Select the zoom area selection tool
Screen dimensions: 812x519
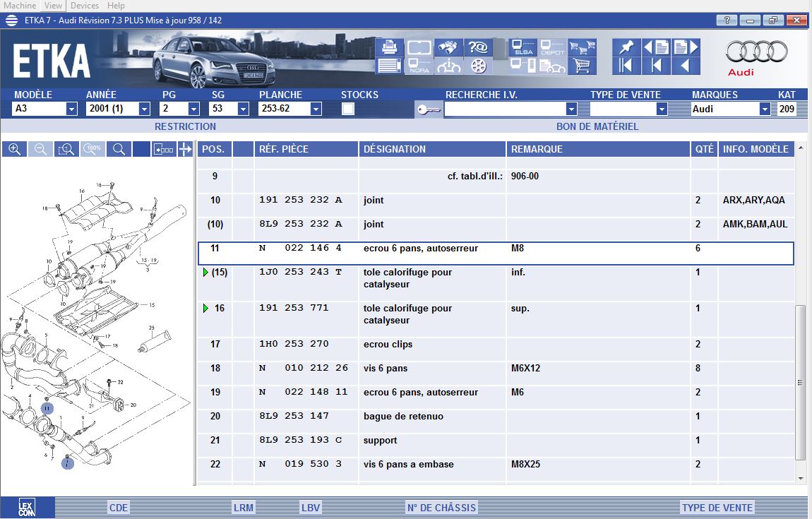coord(66,149)
